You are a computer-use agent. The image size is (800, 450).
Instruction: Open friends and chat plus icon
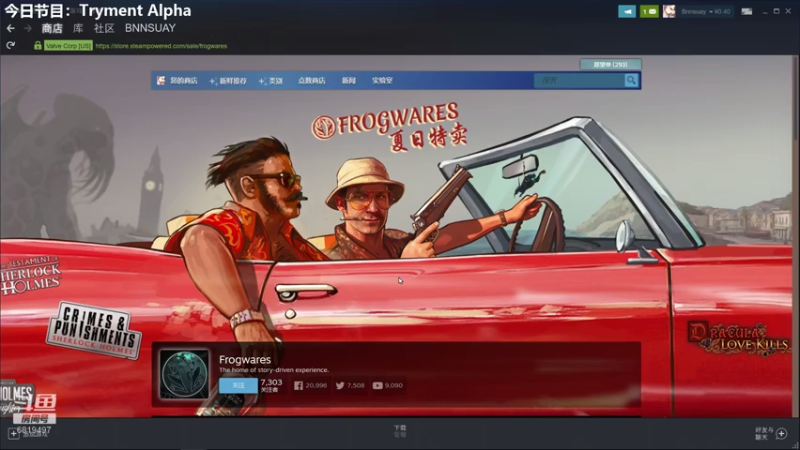781,434
